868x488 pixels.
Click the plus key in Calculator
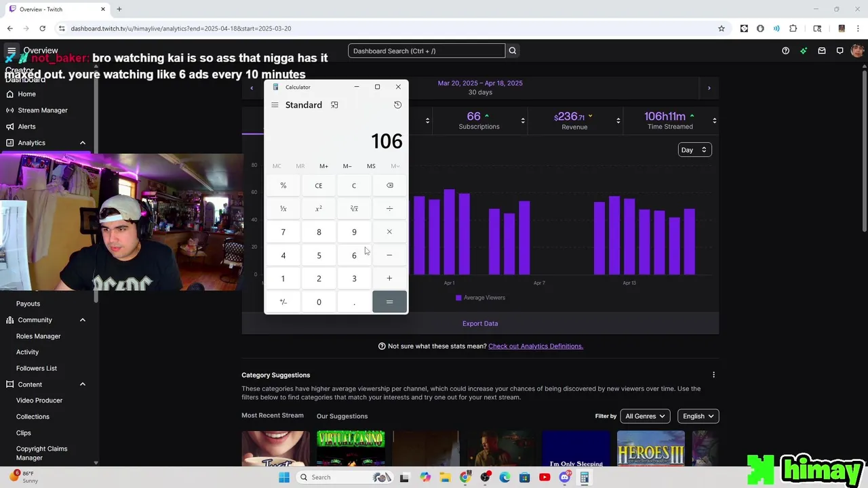pyautogui.click(x=389, y=279)
